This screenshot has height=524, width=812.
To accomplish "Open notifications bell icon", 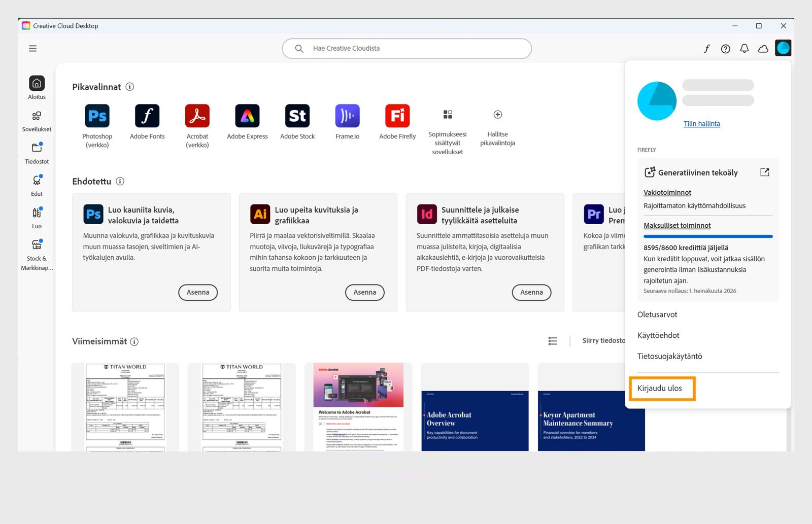I will (745, 49).
